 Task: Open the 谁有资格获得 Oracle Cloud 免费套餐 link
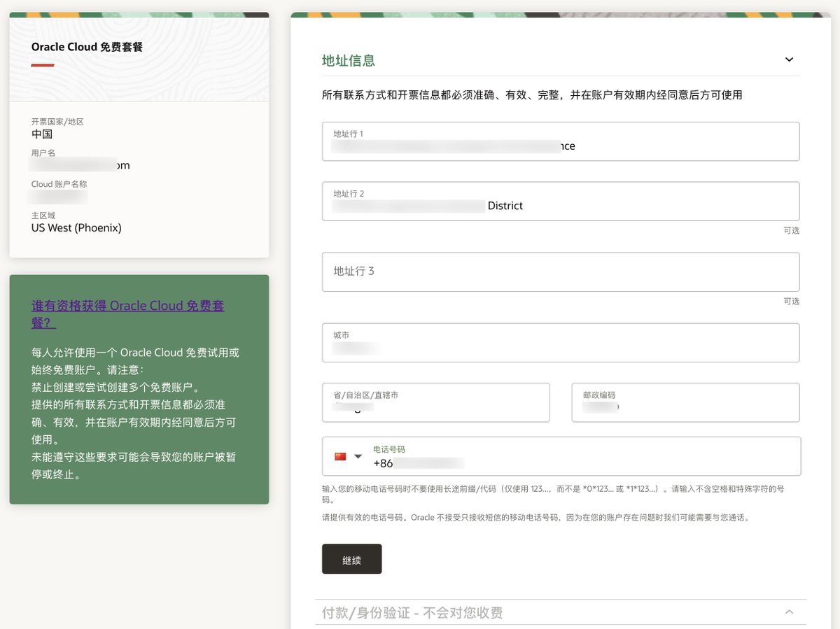tap(128, 314)
